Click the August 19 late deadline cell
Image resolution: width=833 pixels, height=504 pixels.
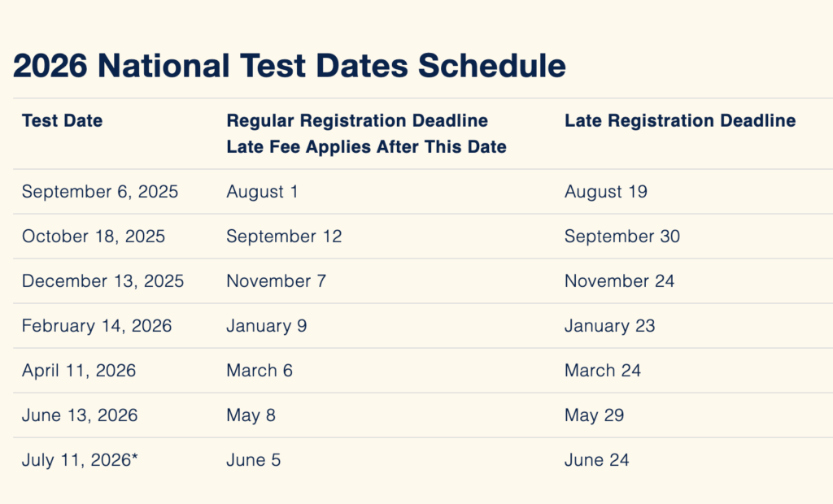tap(605, 192)
